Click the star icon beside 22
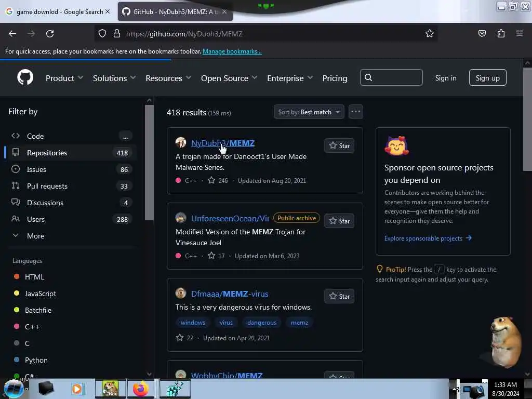The height and width of the screenshot is (399, 532). (180, 338)
